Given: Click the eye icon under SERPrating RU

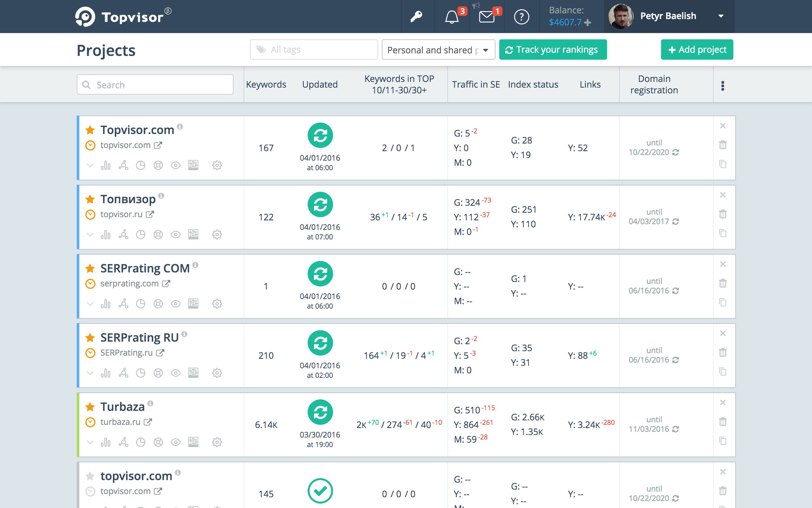Looking at the screenshot, I should 175,373.
